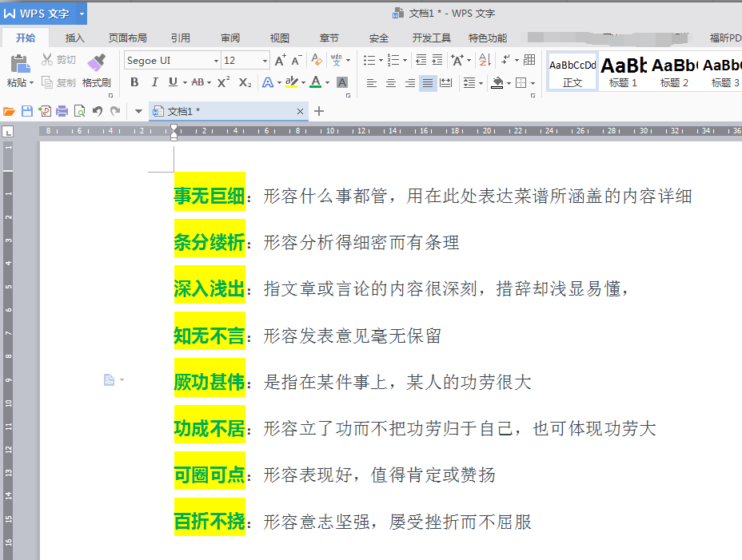Click the Save document icon
The width and height of the screenshot is (742, 560).
pyautogui.click(x=26, y=111)
